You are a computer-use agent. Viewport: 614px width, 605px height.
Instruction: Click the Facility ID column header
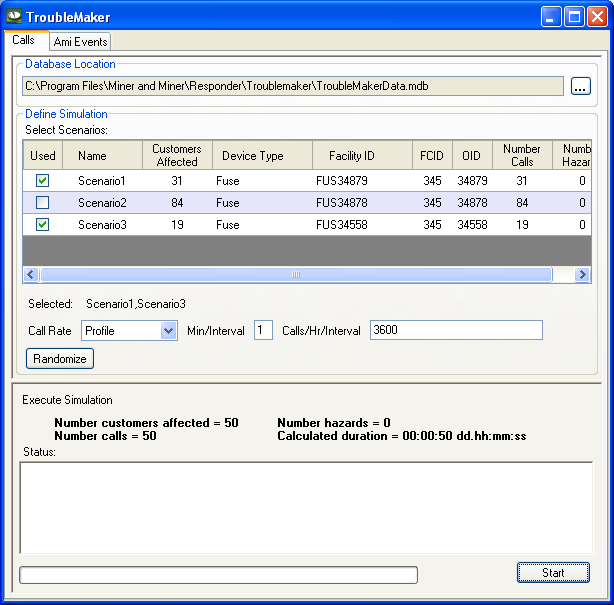[x=352, y=155]
